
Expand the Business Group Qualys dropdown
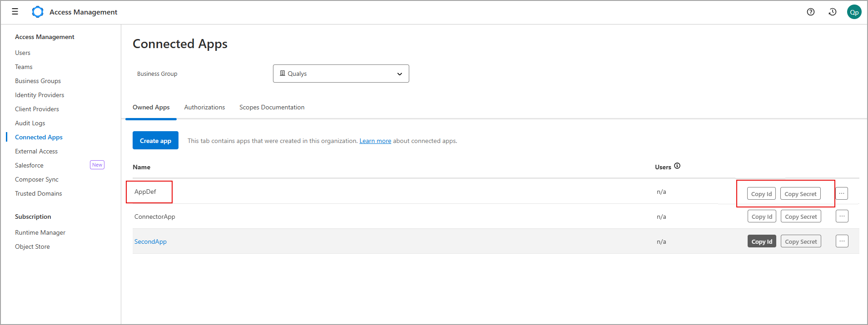341,74
